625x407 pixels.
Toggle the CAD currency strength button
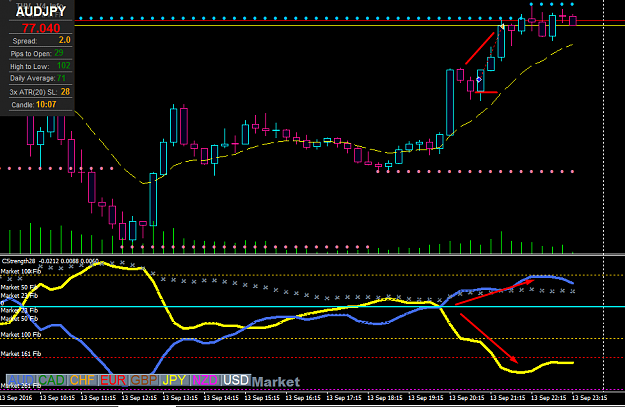[x=52, y=380]
